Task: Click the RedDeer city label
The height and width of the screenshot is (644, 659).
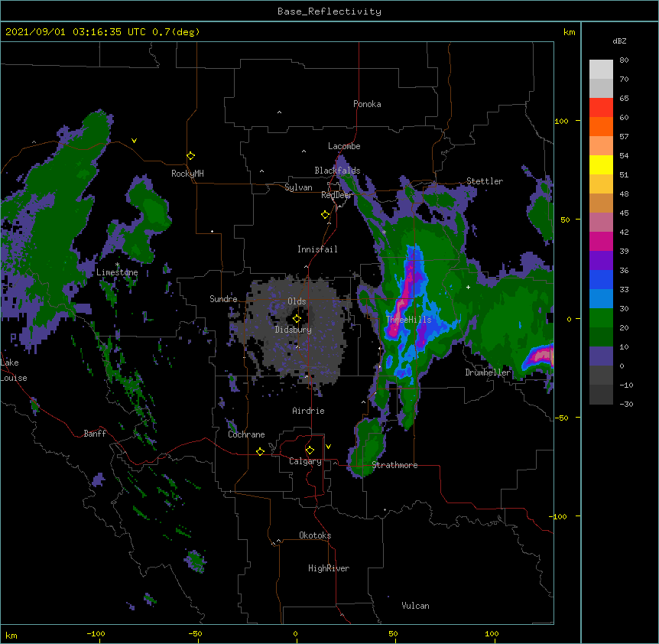Action: click(x=336, y=195)
